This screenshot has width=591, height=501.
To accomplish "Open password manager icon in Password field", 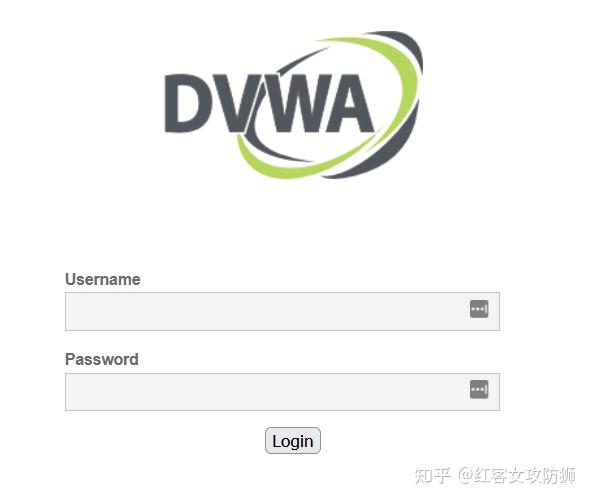I will click(x=479, y=389).
